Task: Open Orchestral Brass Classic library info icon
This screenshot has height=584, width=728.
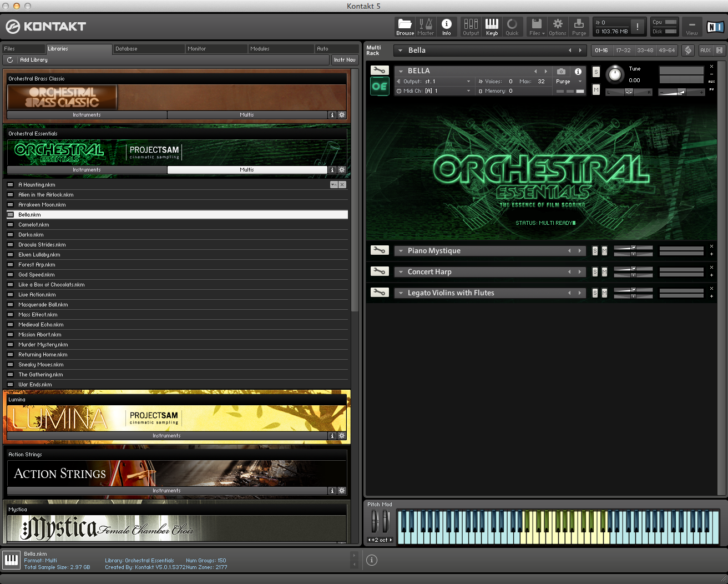Action: click(332, 115)
